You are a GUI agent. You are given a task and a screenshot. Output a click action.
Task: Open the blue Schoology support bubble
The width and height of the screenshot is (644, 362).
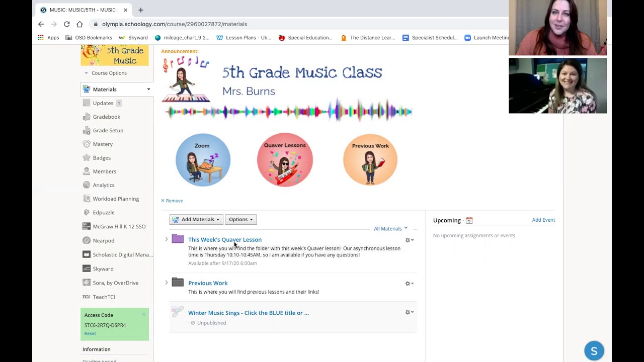point(594,351)
